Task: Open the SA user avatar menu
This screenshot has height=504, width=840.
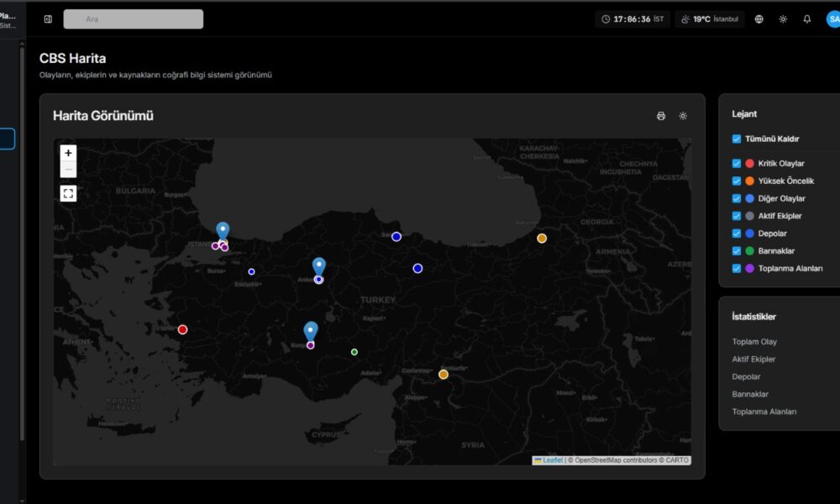Action: [832, 19]
